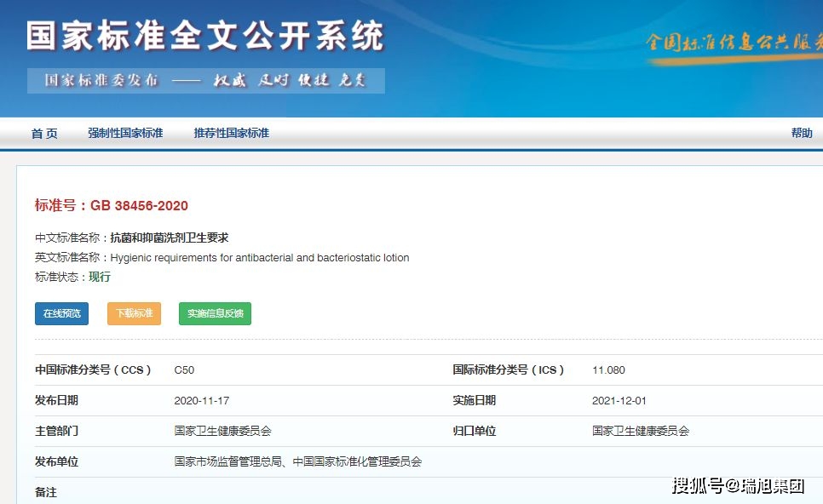Click the 主管部门 label
This screenshot has width=823, height=504.
click(x=57, y=431)
